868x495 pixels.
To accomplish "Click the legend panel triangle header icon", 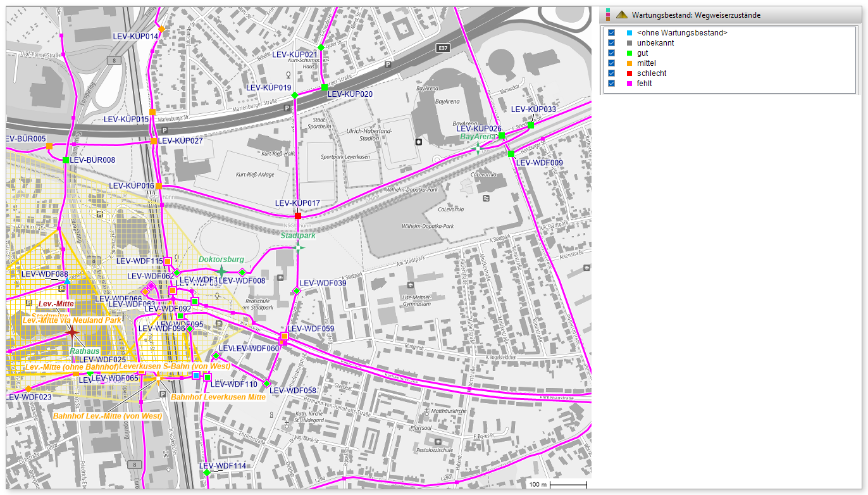I will 622,15.
